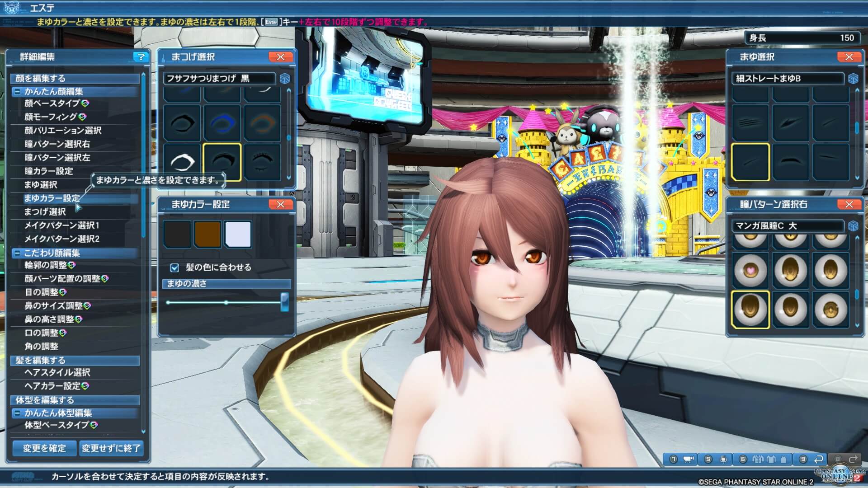Click the help question mark in 詳細編集
This screenshot has width=868, height=488.
pyautogui.click(x=141, y=57)
